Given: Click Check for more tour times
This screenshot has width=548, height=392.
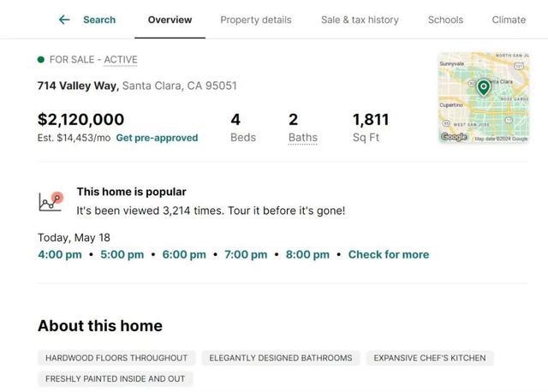Looking at the screenshot, I should pos(389,254).
